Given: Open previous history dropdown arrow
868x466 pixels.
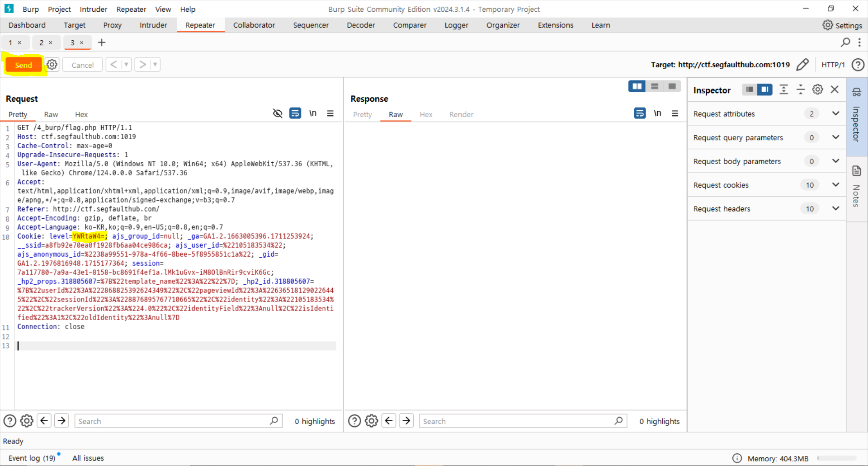Looking at the screenshot, I should click(x=127, y=65).
